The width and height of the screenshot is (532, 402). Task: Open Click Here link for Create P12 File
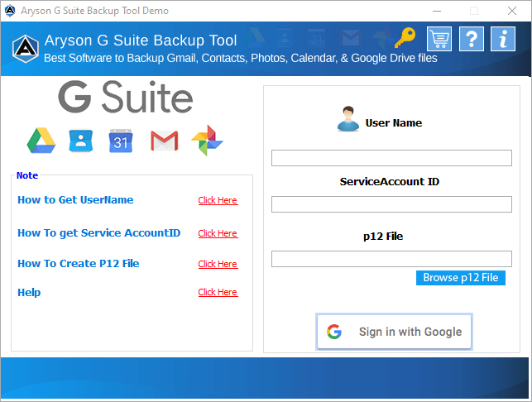pos(218,264)
